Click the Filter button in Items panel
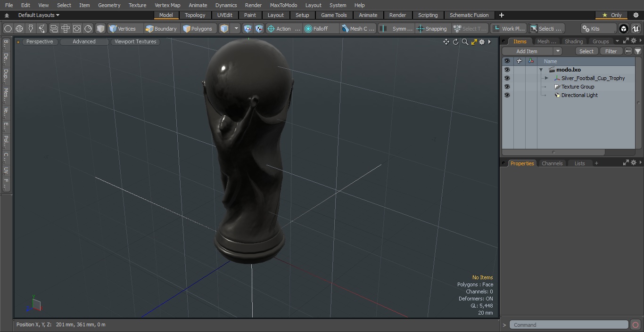The width and height of the screenshot is (644, 332). (x=611, y=51)
